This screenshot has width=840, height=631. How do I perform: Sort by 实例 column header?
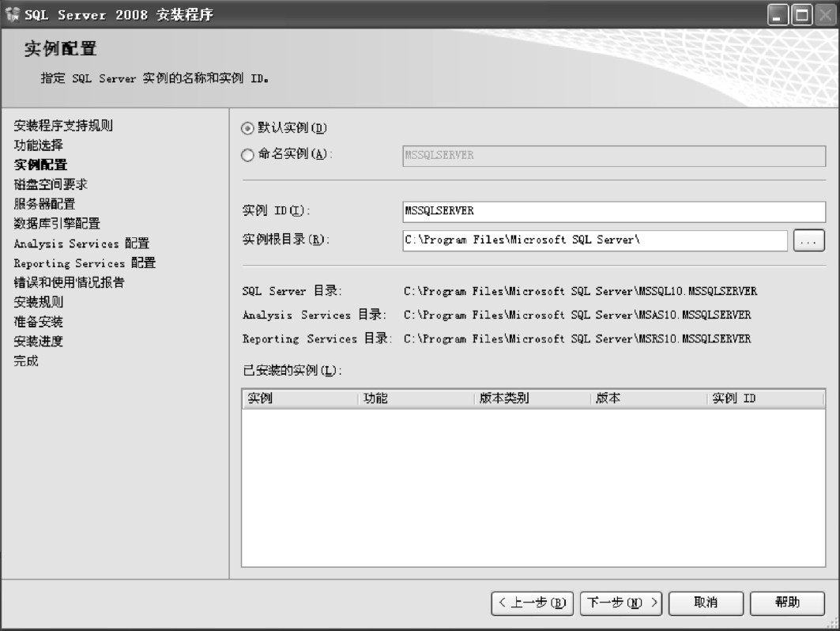[300, 399]
